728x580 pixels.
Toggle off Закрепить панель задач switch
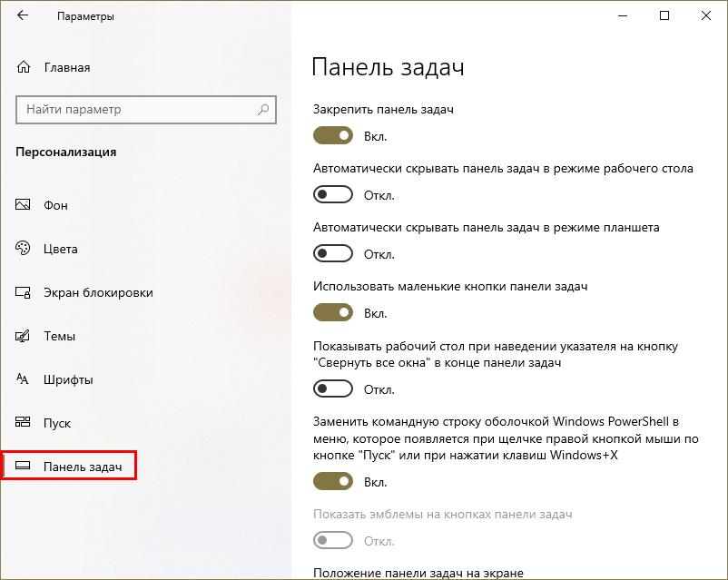pyautogui.click(x=333, y=135)
